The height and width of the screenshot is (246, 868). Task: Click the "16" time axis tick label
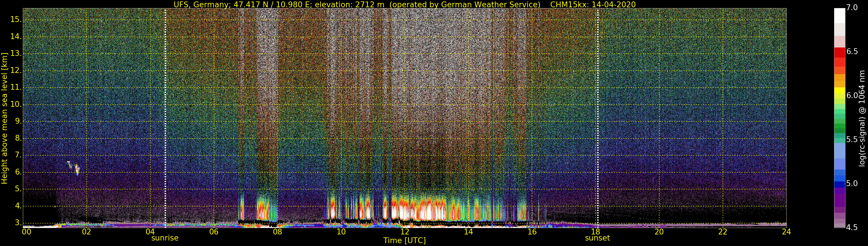pos(532,232)
